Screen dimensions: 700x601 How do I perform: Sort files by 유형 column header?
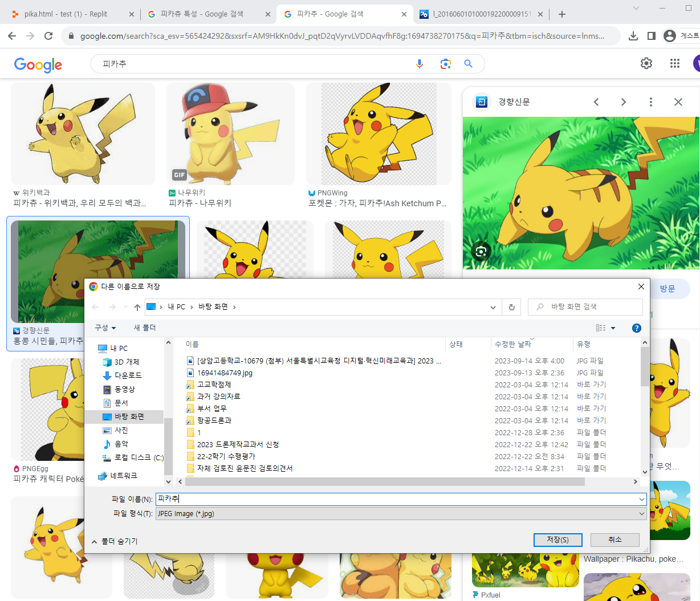[x=584, y=344]
